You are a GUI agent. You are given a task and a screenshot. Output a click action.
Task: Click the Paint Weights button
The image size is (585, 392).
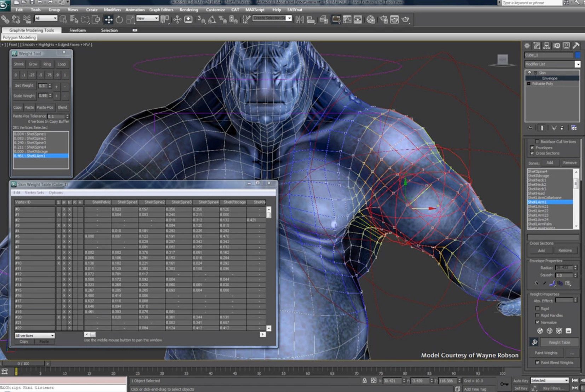[x=546, y=353]
